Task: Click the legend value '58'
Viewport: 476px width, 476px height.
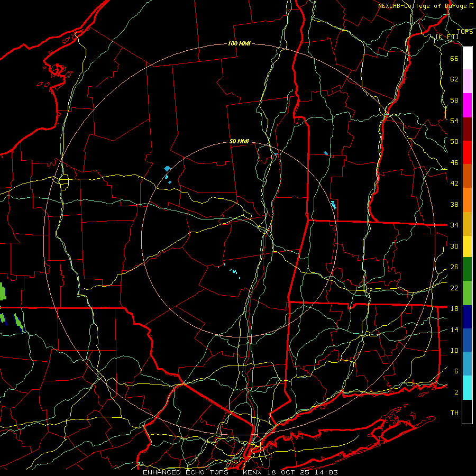Action: (x=454, y=100)
